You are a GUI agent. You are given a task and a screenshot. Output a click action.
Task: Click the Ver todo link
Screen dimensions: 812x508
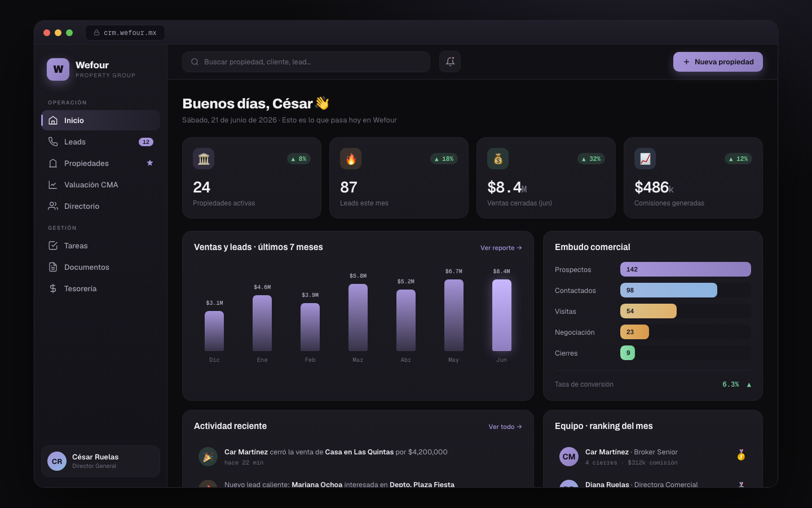(x=505, y=427)
